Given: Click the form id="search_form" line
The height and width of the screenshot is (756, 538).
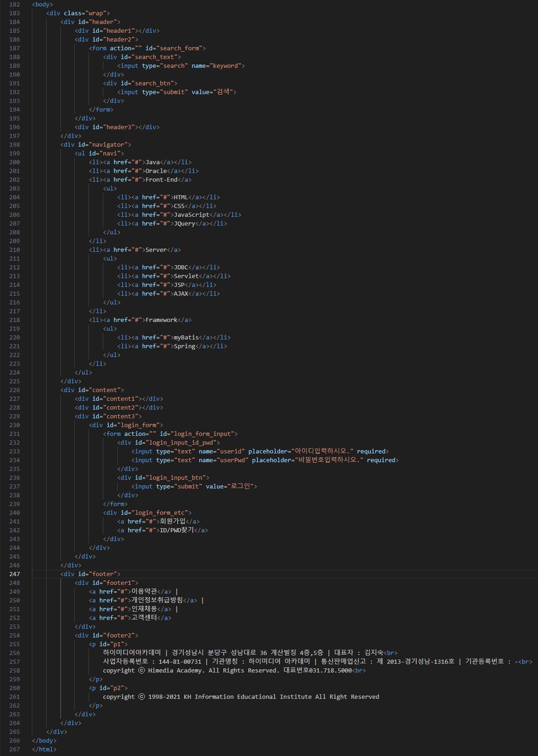Looking at the screenshot, I should pyautogui.click(x=147, y=48).
